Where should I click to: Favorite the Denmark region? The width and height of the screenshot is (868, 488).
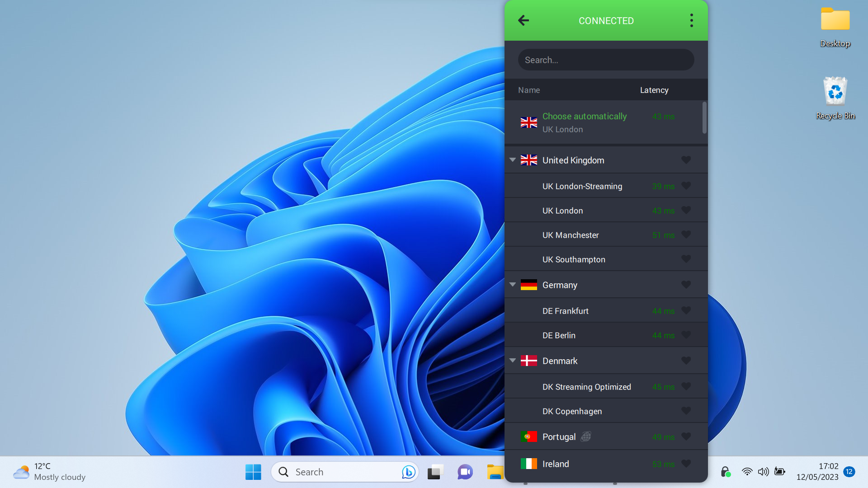[686, 361]
